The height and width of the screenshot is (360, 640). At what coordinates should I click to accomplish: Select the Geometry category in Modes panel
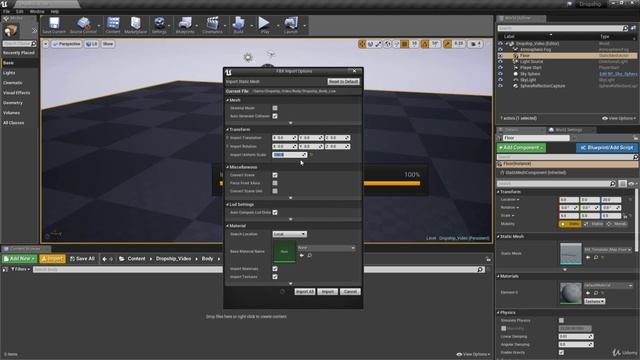(13, 103)
